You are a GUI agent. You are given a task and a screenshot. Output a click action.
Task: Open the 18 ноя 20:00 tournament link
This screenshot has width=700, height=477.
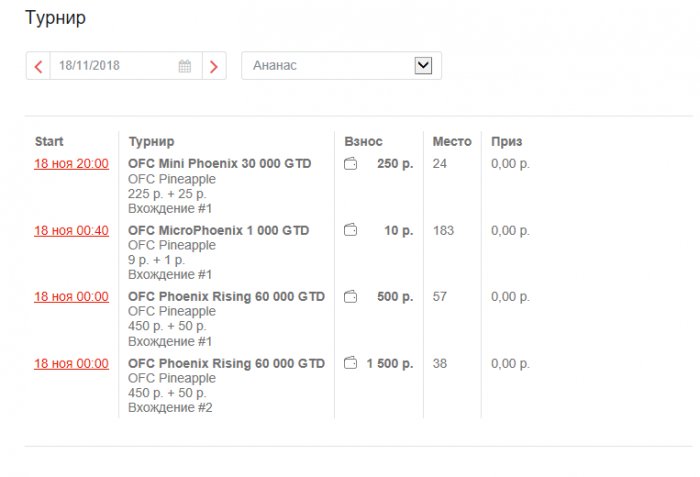[x=71, y=164]
